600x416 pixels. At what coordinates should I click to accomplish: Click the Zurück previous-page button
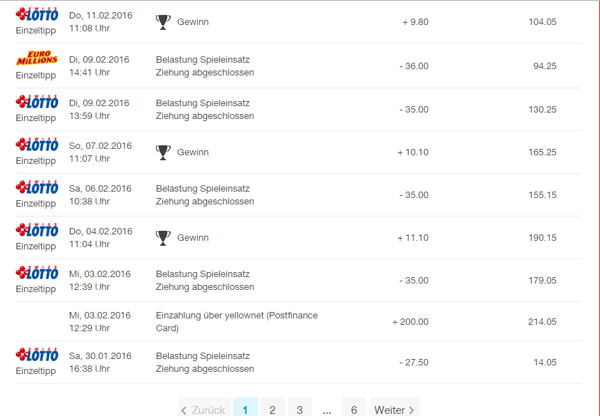coord(204,409)
